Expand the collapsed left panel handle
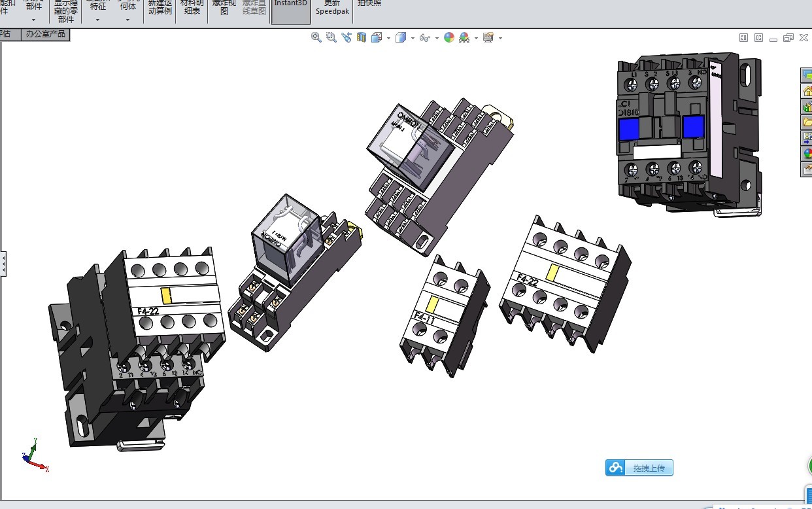This screenshot has width=812, height=509. click(x=3, y=264)
